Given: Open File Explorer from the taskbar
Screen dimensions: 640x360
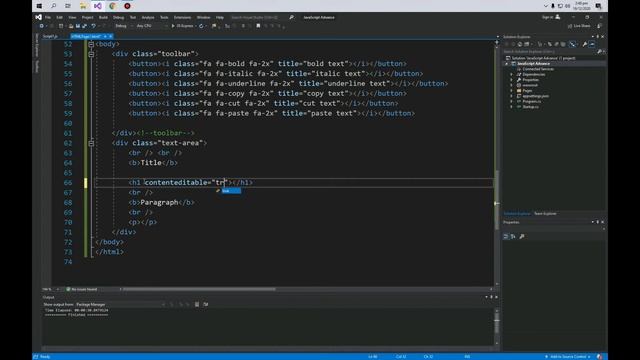Looking at the screenshot, I should 83,6.
